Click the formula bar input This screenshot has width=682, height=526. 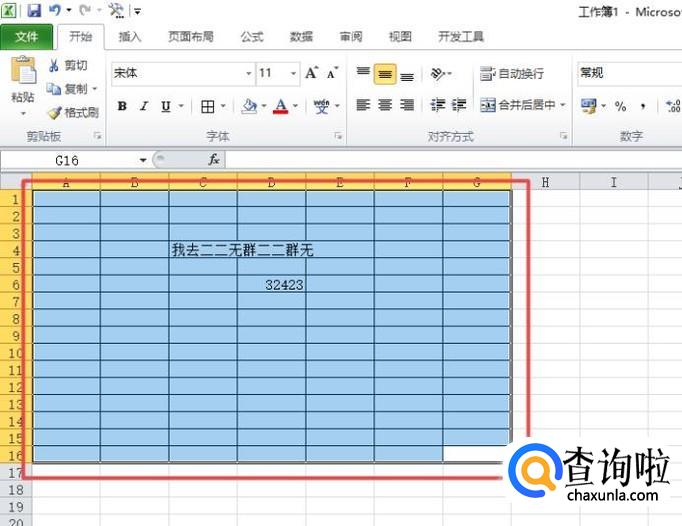[453, 160]
